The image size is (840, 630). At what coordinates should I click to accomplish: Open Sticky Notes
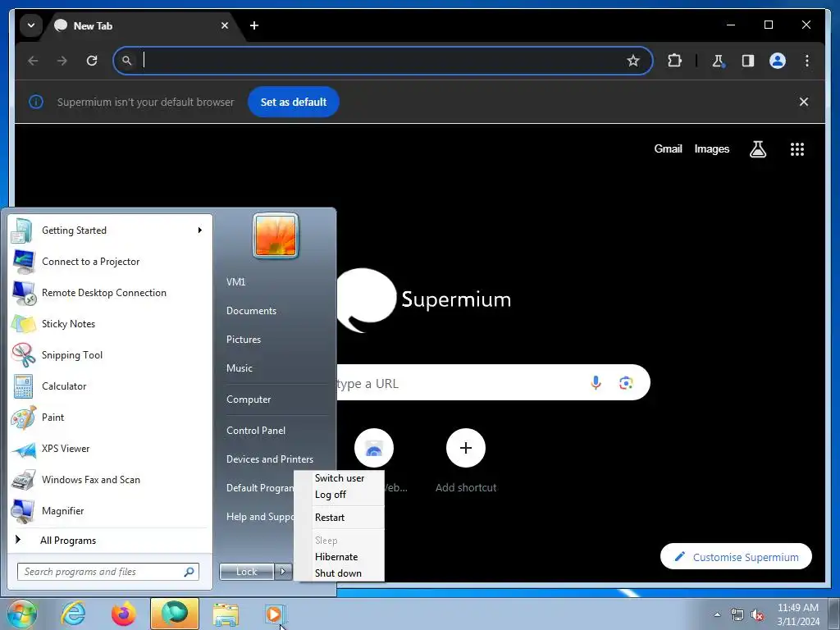(110, 323)
